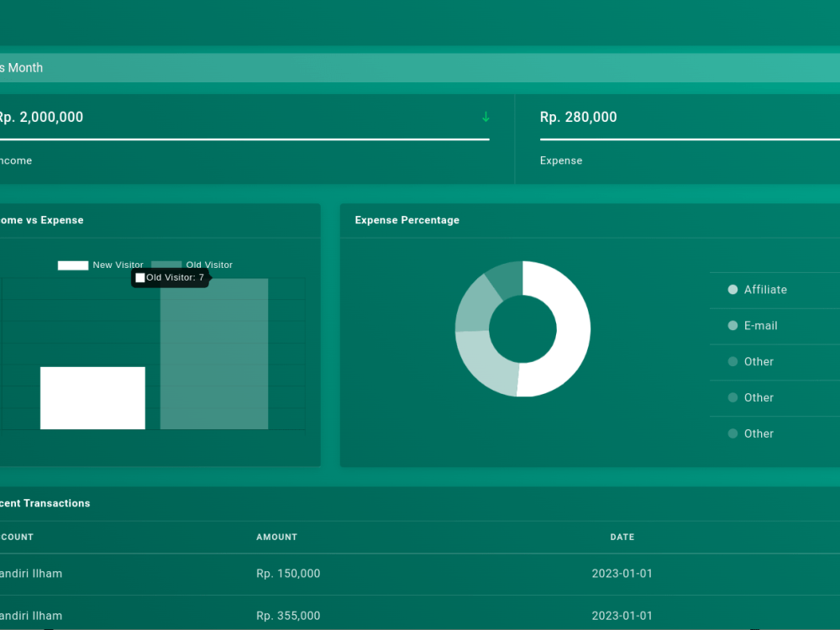Click the middle Other legend dot
This screenshot has height=630, width=840.
[x=733, y=397]
